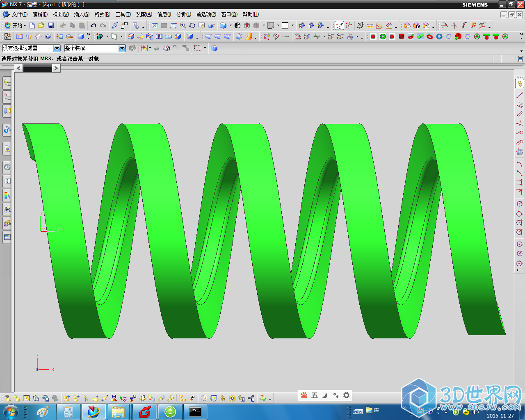525x420 pixels.
Task: Open the 分析(L) menu
Action: (x=184, y=14)
